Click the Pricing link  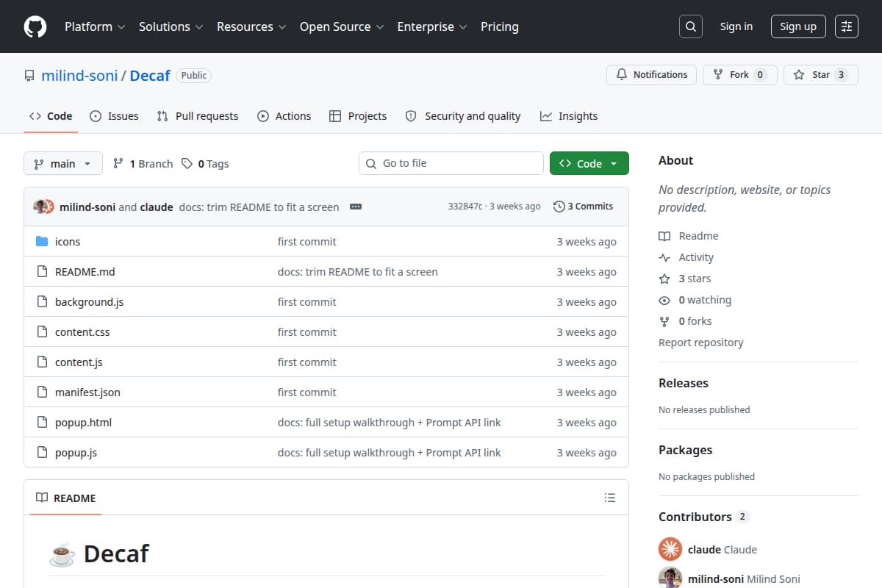[500, 26]
